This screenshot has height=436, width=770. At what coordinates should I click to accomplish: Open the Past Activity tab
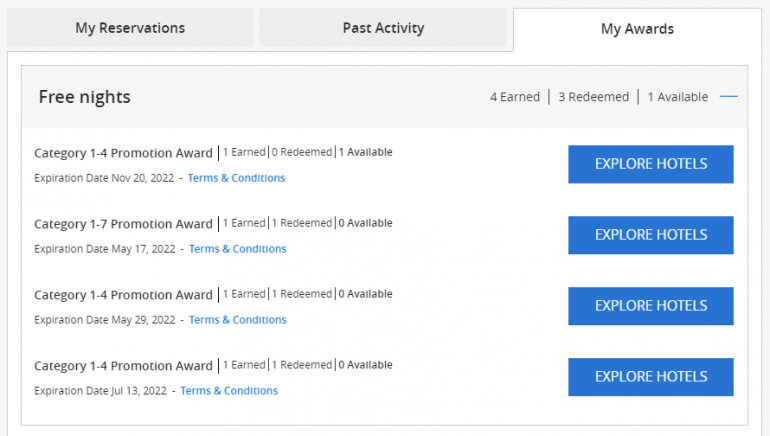pos(383,28)
